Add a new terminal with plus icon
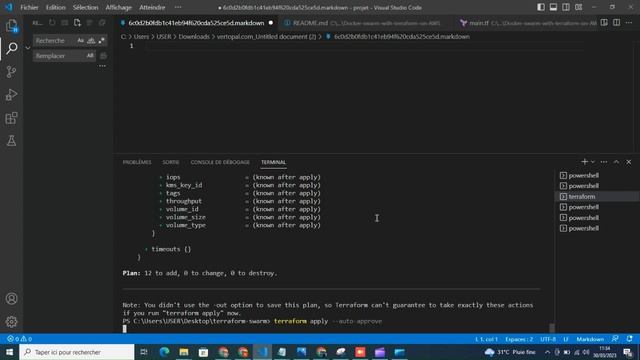640x360 pixels. tap(584, 162)
